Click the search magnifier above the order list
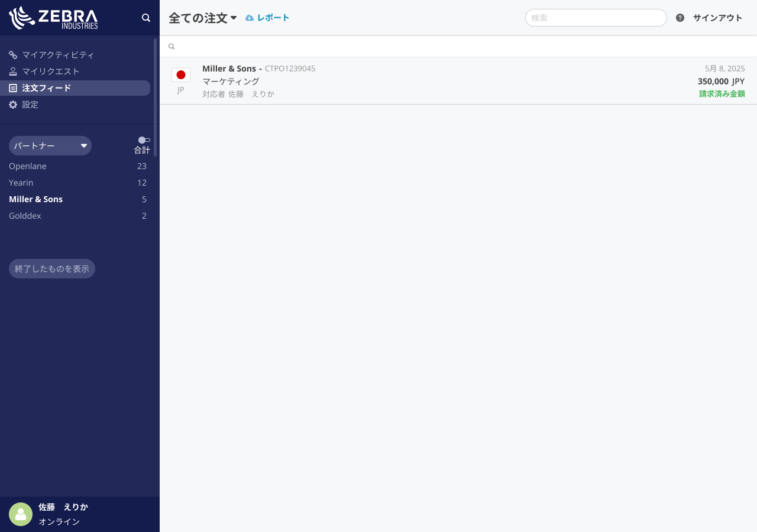757x532 pixels. click(172, 46)
